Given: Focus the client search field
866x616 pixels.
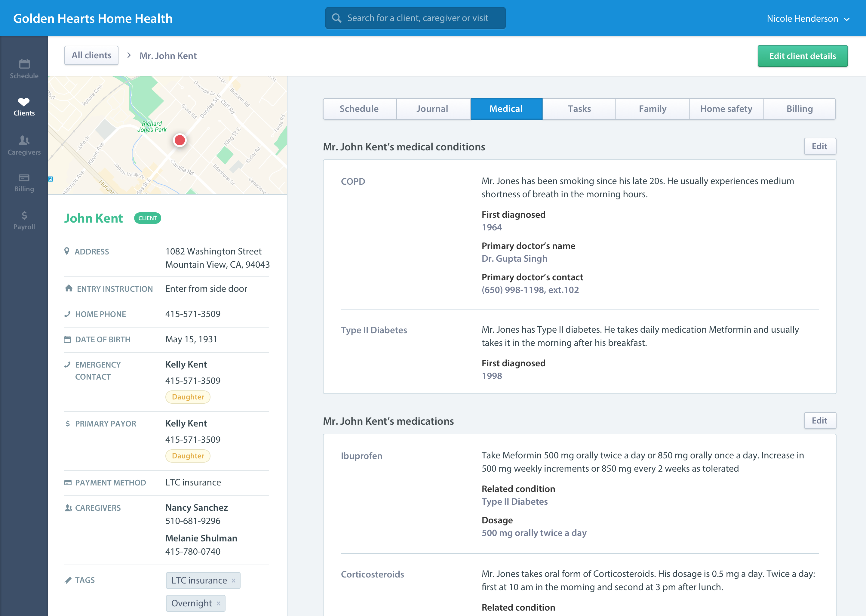Looking at the screenshot, I should tap(415, 18).
